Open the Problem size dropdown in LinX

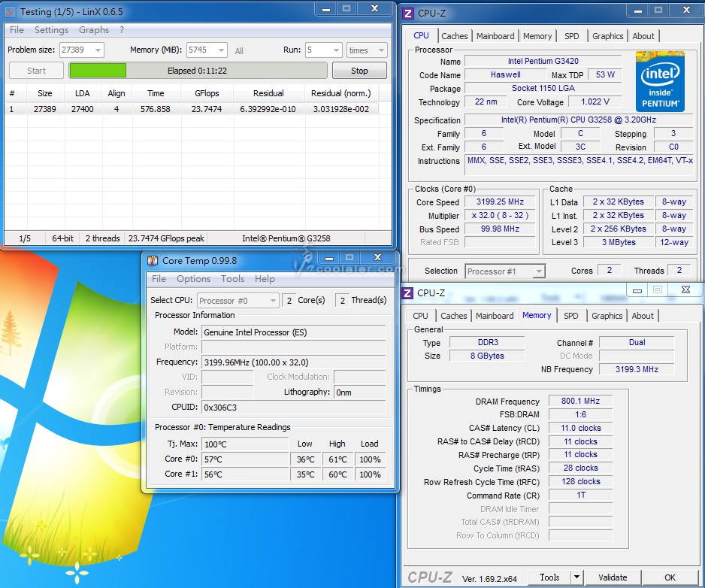pyautogui.click(x=98, y=50)
